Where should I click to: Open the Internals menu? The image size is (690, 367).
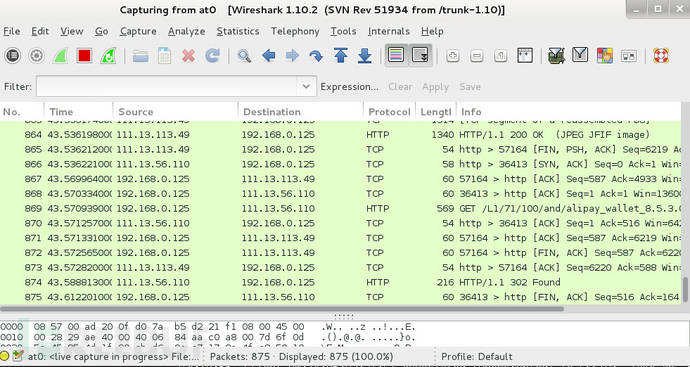click(x=389, y=31)
